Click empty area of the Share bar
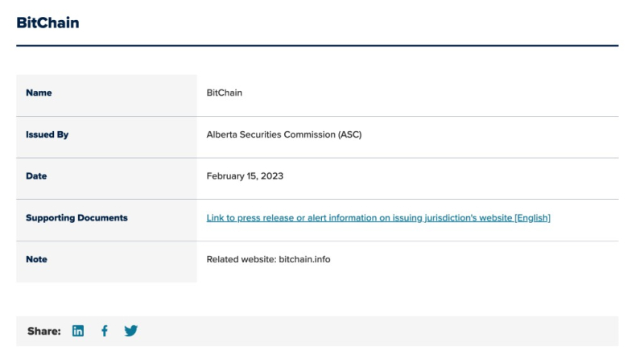Image resolution: width=644 pixels, height=359 pixels. click(x=378, y=331)
